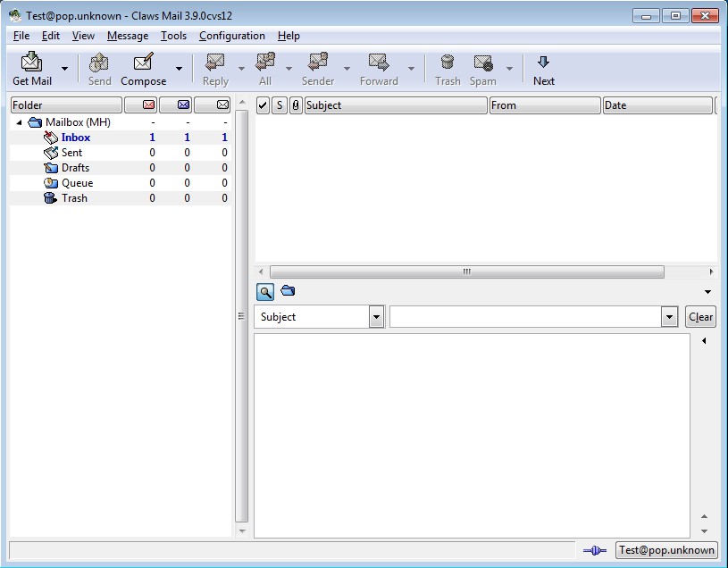Click the Test@pop.unknown account button
Screen dimensions: 728x568
666,551
